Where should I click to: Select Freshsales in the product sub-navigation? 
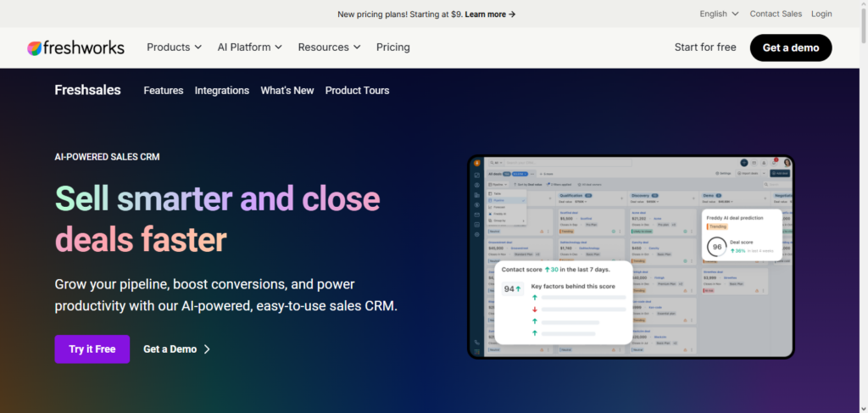(87, 90)
